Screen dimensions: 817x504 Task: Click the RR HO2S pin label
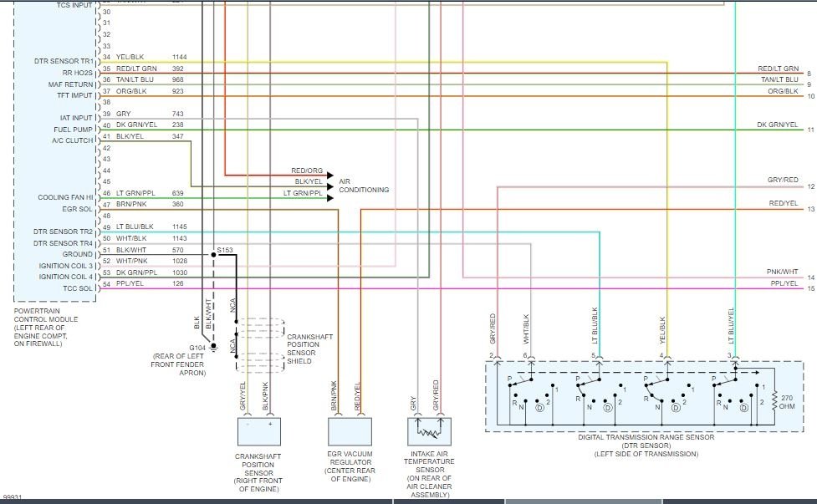[x=77, y=73]
